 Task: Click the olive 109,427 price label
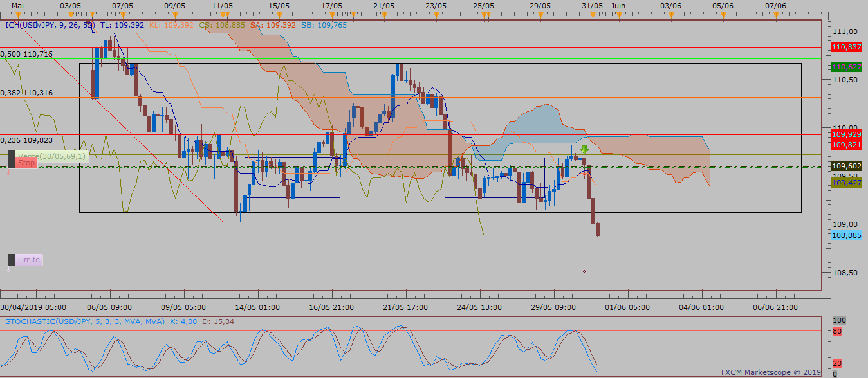tap(846, 183)
